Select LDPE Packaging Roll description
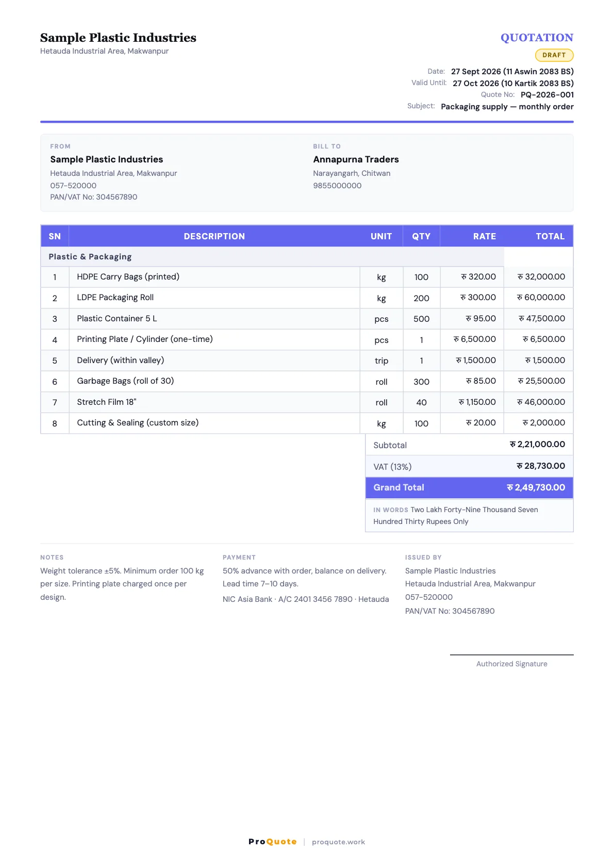The height and width of the screenshot is (868, 614). pyautogui.click(x=115, y=298)
